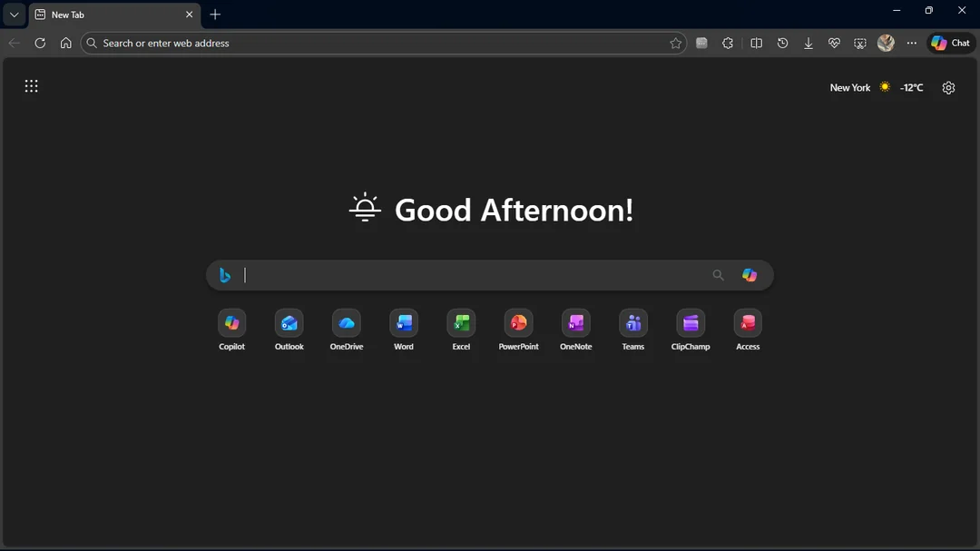Toggle split screen view
This screenshot has height=551, width=980.
coord(756,43)
